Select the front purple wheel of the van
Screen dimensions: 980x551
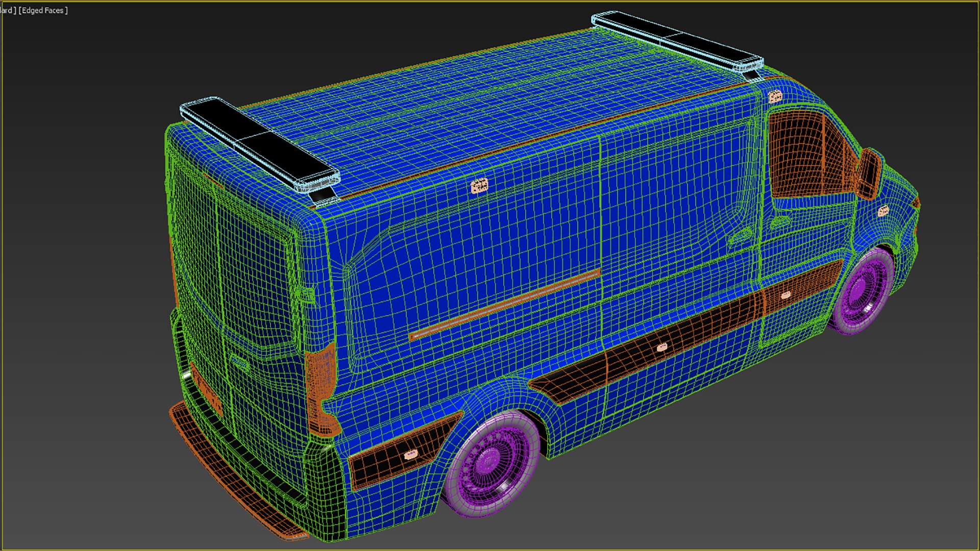(865, 291)
